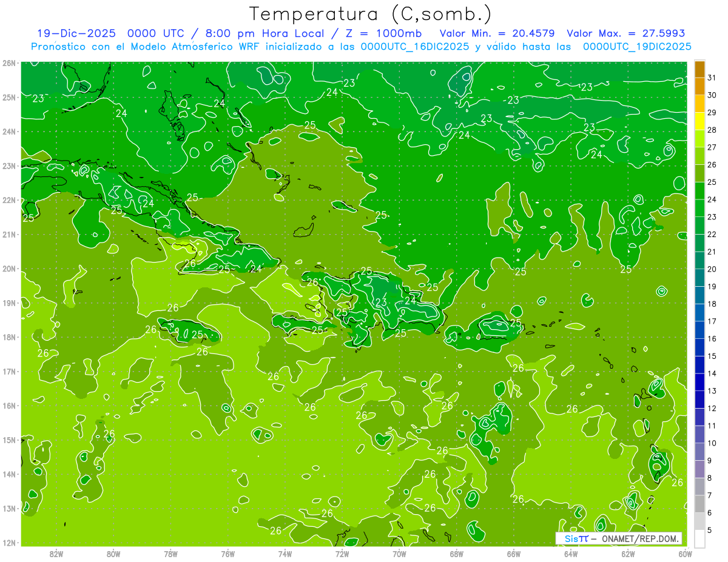Click the "68W" longitude axis label

click(456, 554)
